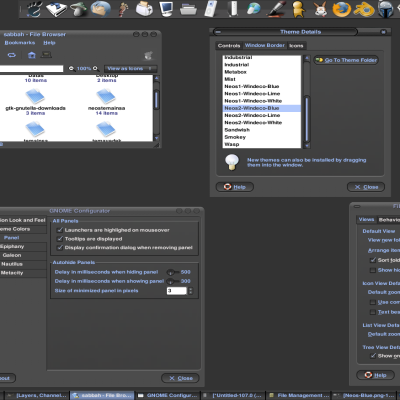Screen dimensions: 400x400
Task: Select Metacity in Configurator sidebar
Action: [x=23, y=273]
